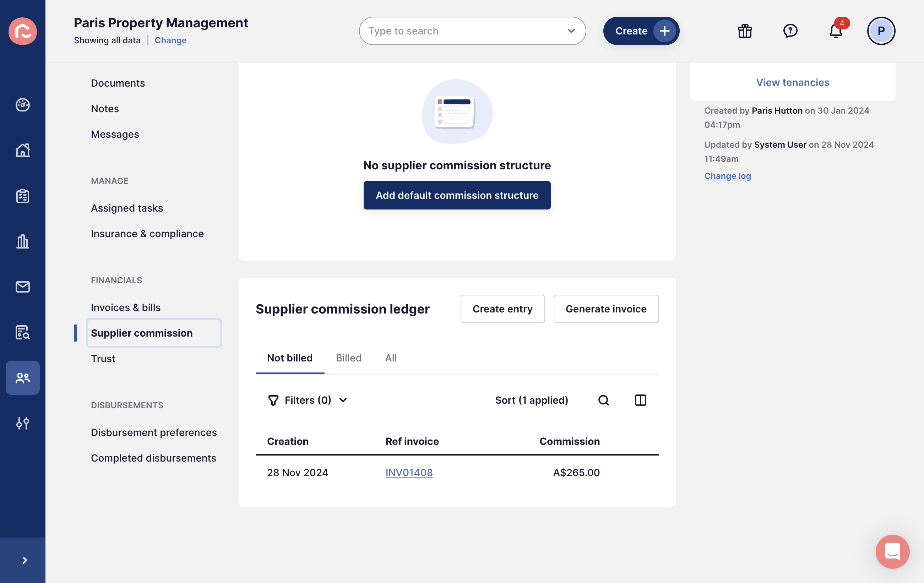Open the properties house icon

click(23, 150)
